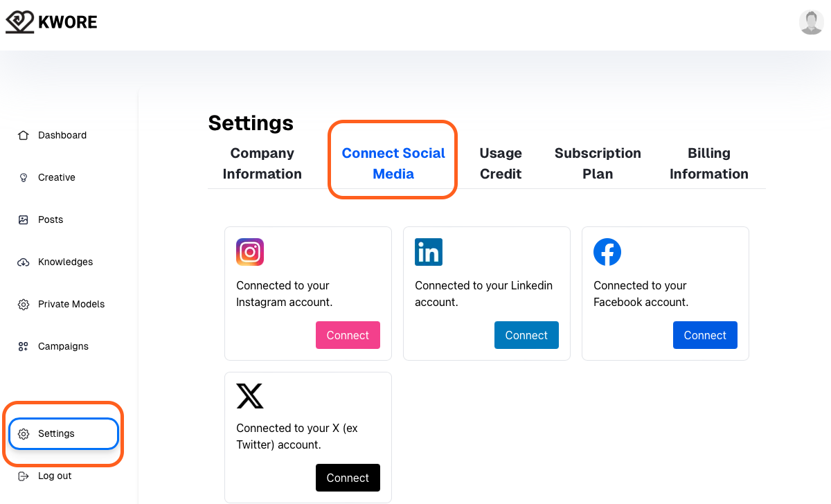Select the Dashboard home icon
This screenshot has width=831, height=504.
[x=24, y=135]
